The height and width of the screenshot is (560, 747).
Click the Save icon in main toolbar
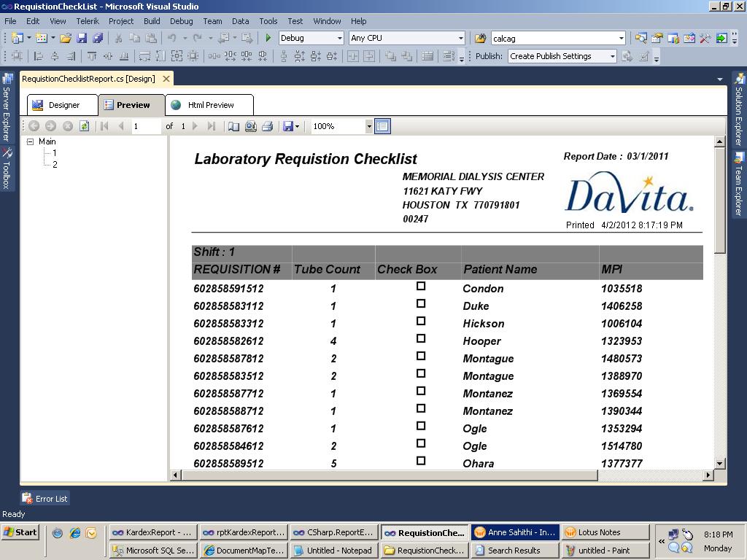(82, 38)
